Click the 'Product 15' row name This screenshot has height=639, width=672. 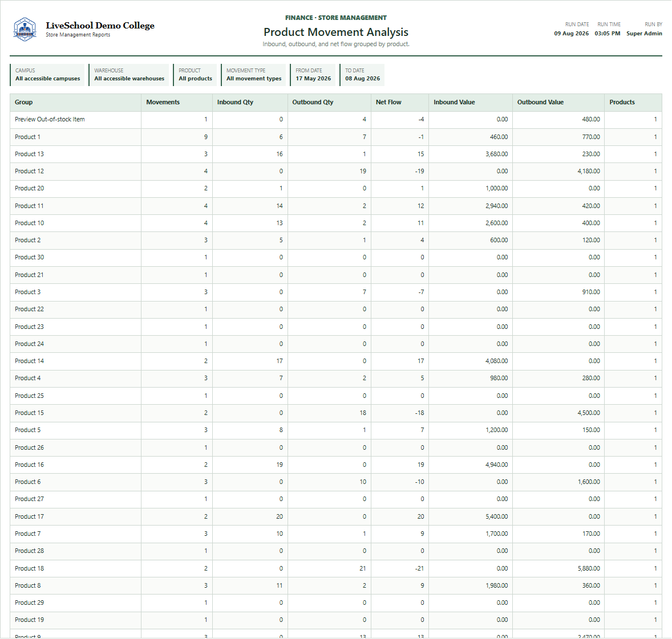click(x=29, y=413)
